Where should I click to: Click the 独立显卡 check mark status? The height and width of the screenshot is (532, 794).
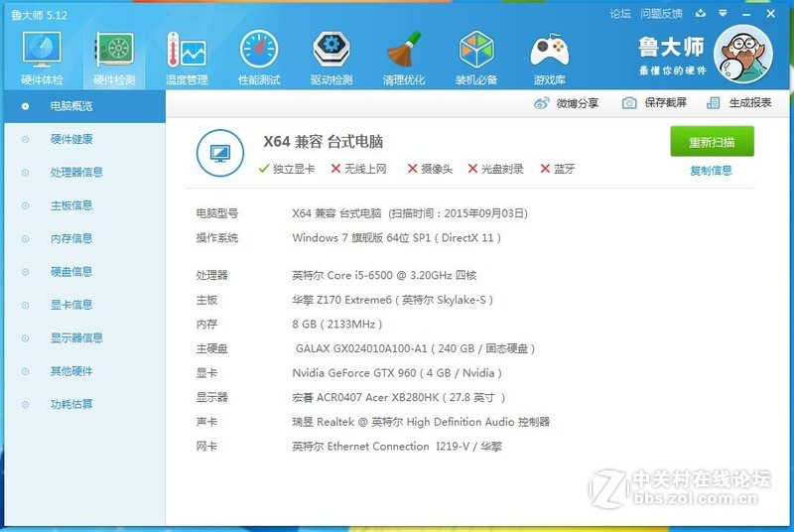point(286,169)
